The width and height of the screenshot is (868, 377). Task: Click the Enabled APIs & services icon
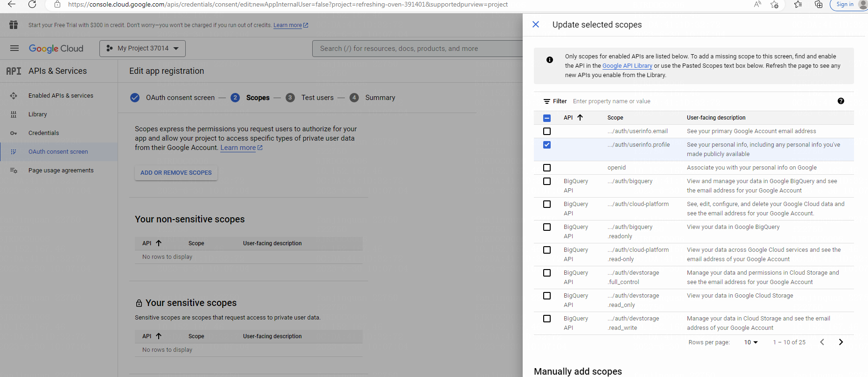pos(14,95)
